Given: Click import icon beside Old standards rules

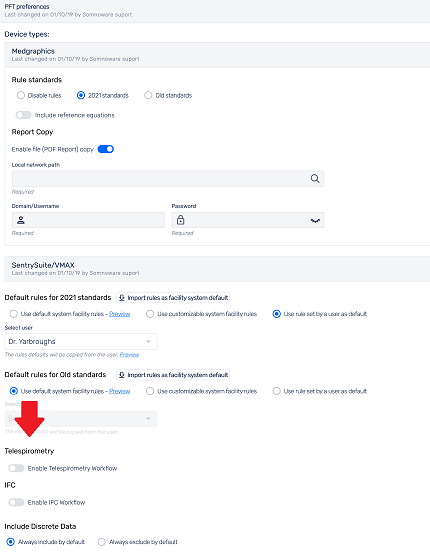Looking at the screenshot, I should point(122,375).
